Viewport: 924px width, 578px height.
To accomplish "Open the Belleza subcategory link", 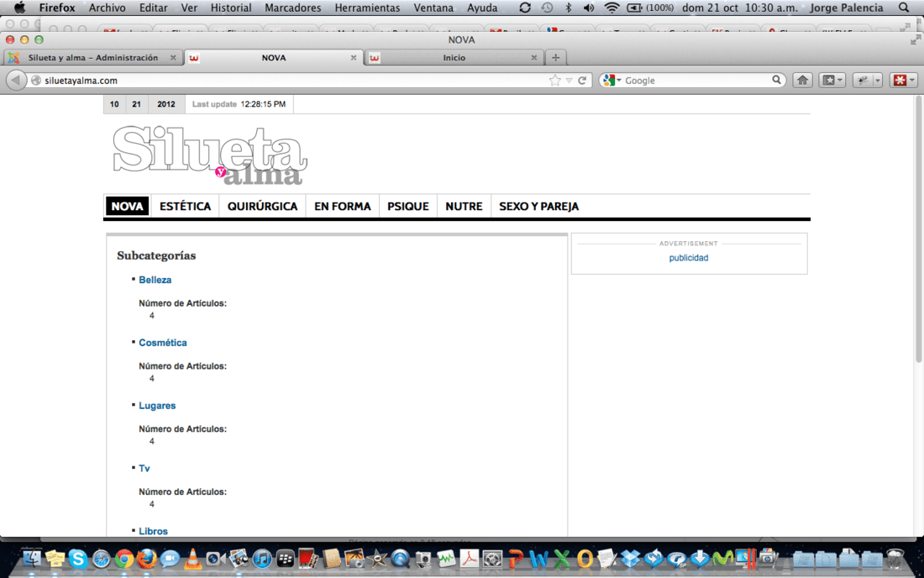I will point(155,280).
